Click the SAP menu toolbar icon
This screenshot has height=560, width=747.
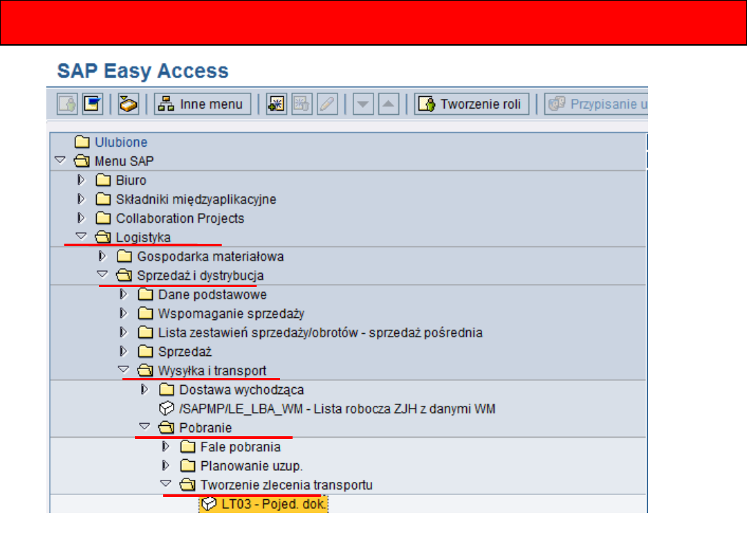pyautogui.click(x=91, y=104)
